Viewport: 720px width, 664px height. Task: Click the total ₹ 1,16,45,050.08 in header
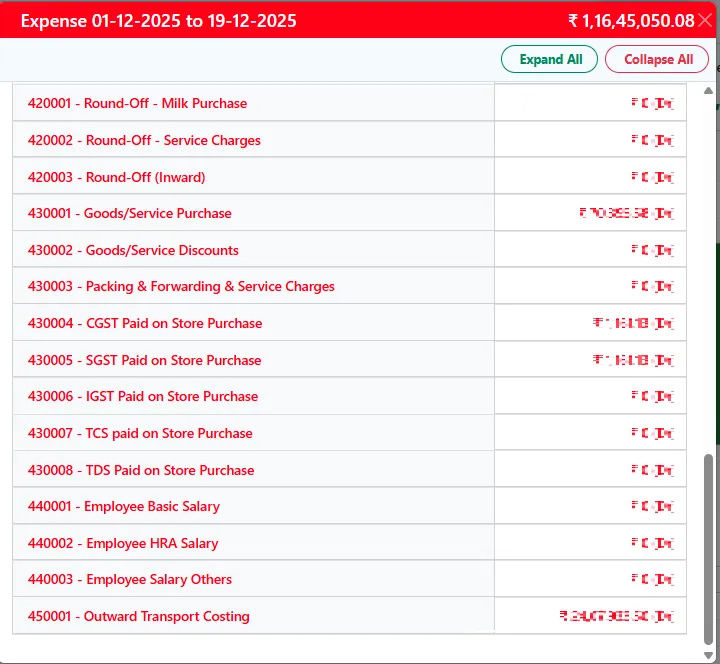click(x=631, y=21)
